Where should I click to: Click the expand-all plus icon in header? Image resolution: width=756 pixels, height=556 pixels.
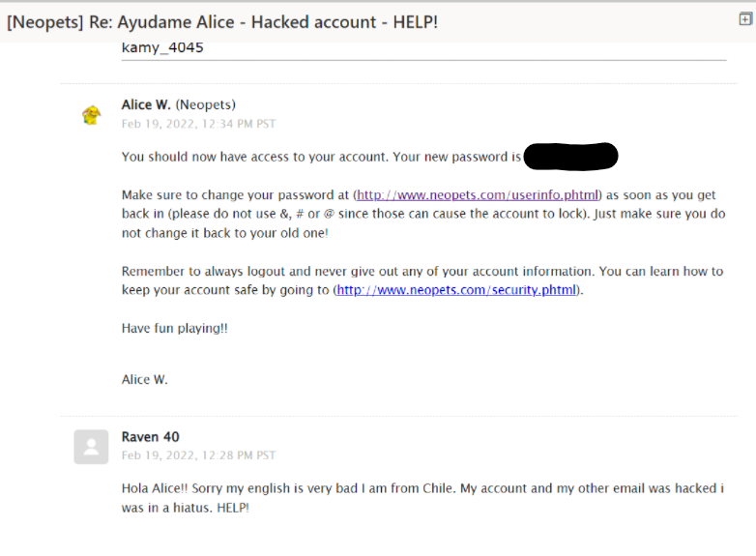[745, 19]
